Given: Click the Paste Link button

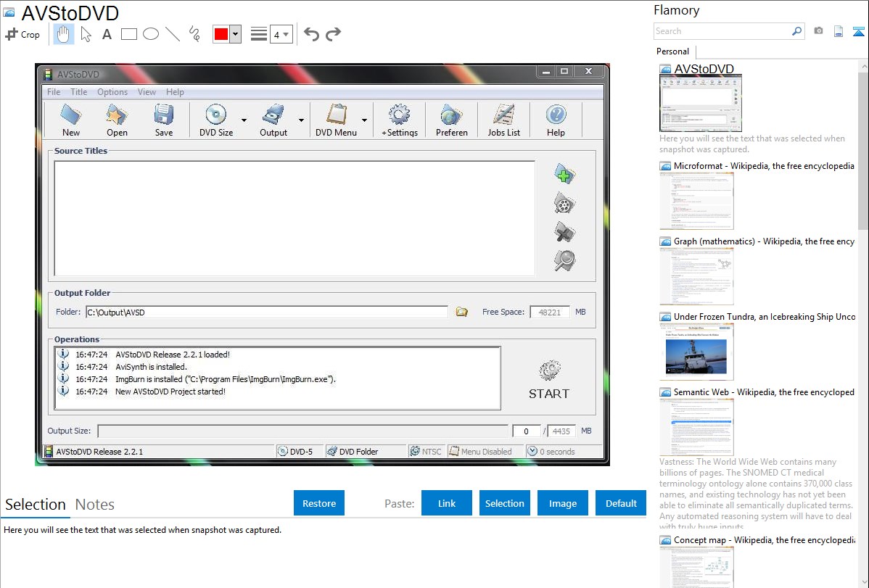Looking at the screenshot, I should [x=447, y=503].
